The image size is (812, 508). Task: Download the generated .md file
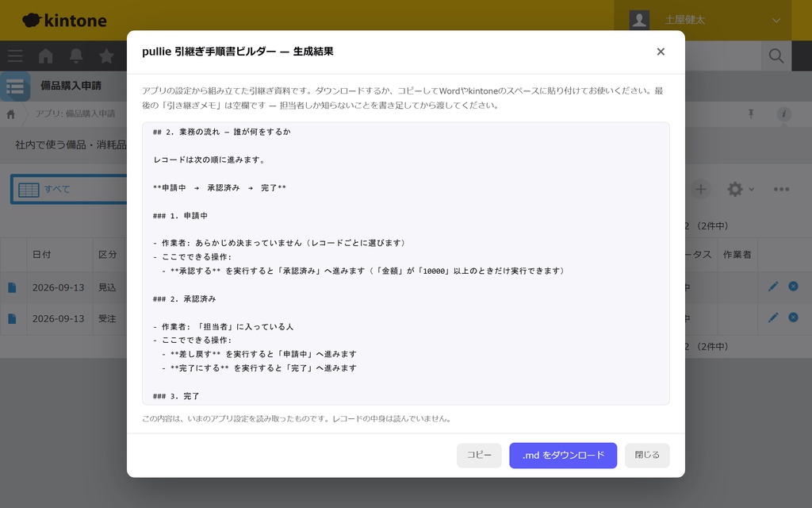[563, 455]
